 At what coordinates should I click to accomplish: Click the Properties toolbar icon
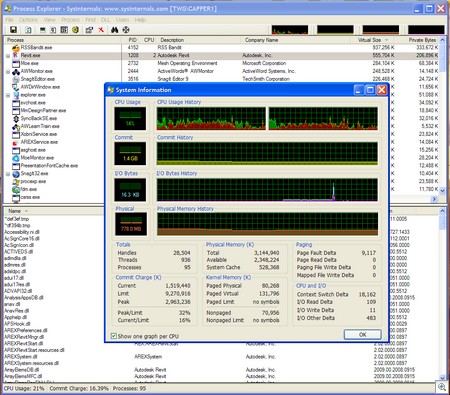89,30
